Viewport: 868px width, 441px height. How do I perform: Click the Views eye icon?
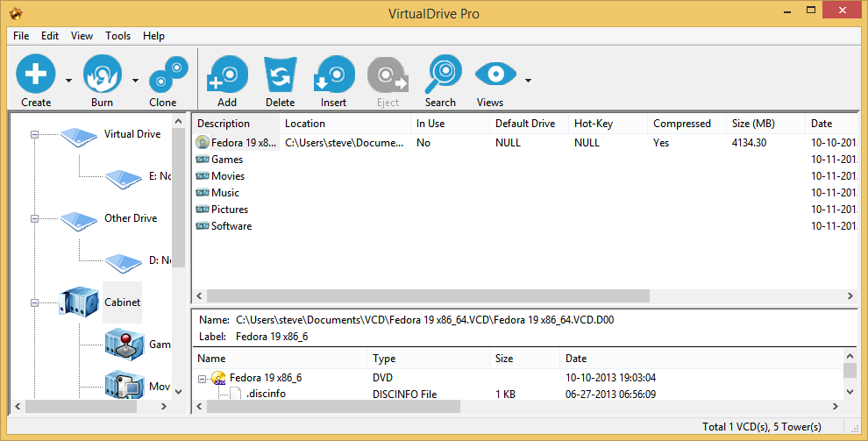coord(495,75)
